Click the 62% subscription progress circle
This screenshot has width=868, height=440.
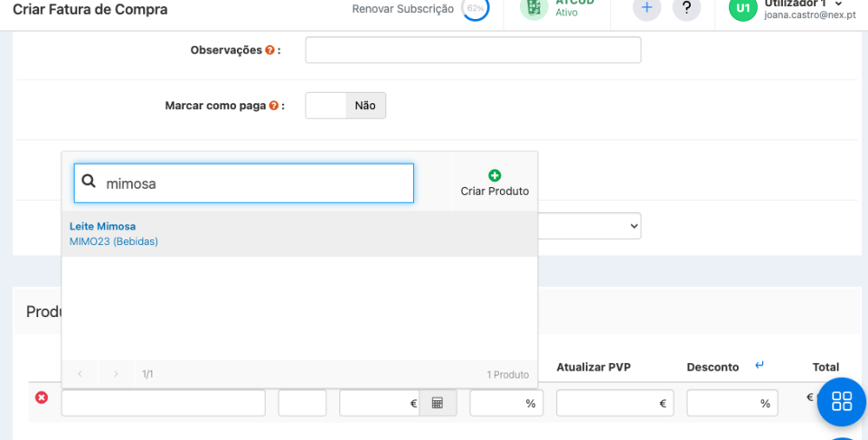point(475,8)
